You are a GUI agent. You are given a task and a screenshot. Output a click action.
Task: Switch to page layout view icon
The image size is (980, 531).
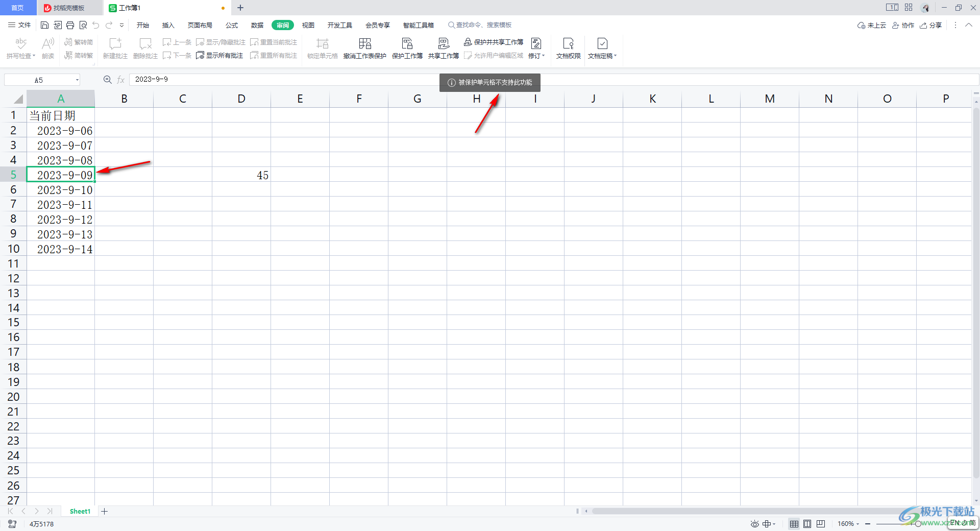807,524
